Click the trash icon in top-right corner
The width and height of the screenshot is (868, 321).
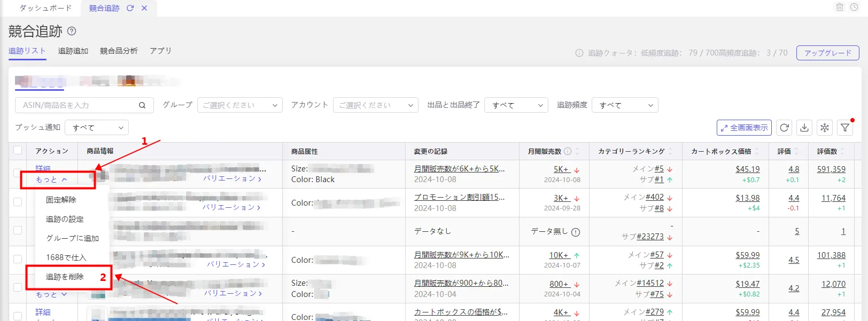click(840, 7)
